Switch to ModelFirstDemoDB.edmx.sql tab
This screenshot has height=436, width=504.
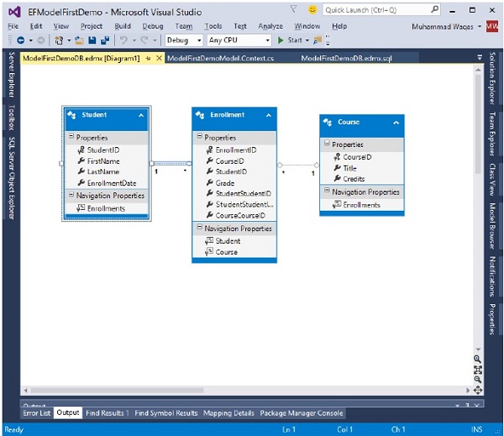[346, 58]
